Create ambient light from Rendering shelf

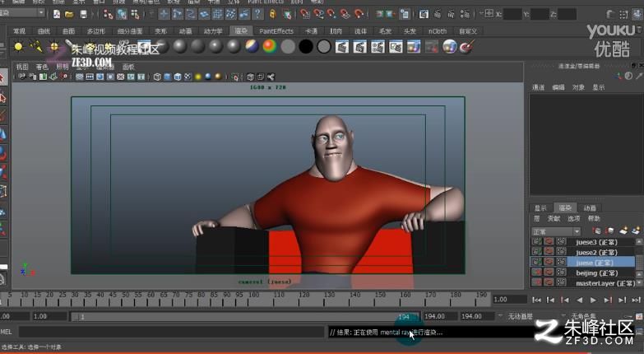click(18, 47)
